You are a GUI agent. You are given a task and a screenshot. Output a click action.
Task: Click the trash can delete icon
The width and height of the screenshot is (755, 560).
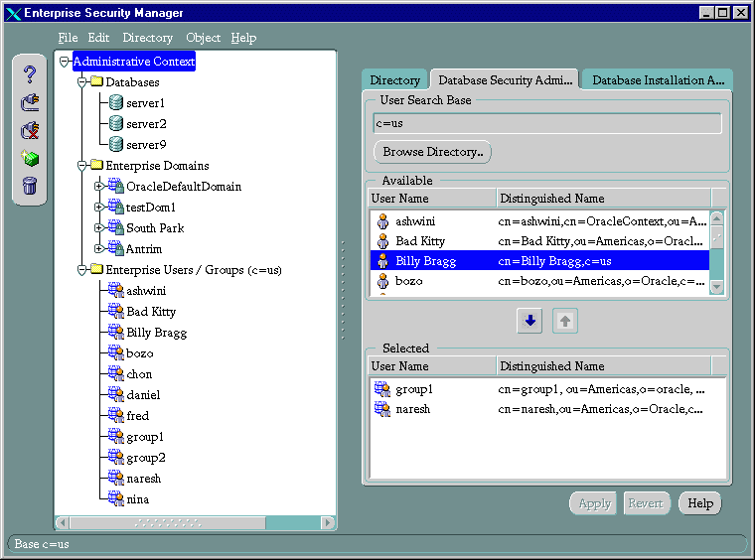30,185
